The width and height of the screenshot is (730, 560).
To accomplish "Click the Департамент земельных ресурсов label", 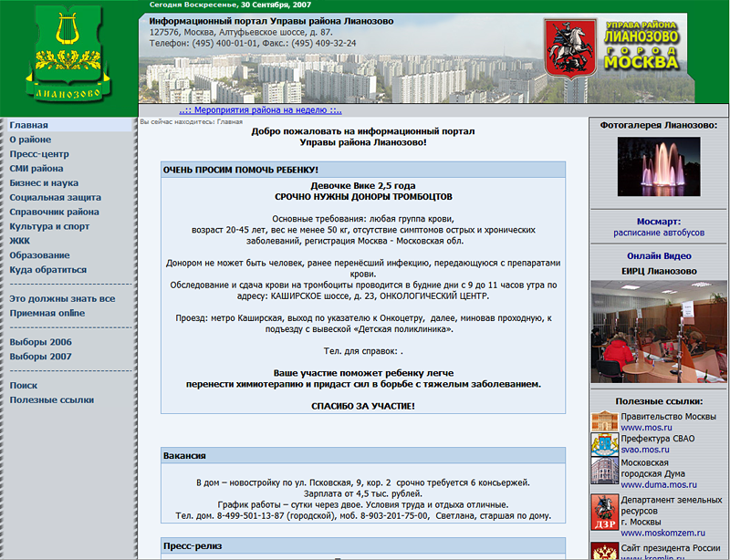I will (x=672, y=511).
